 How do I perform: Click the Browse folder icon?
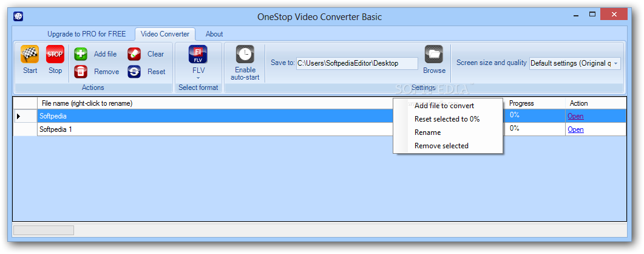[x=434, y=54]
